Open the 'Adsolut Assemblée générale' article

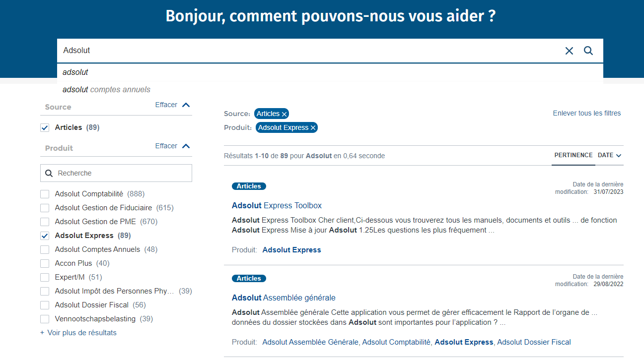tap(284, 298)
